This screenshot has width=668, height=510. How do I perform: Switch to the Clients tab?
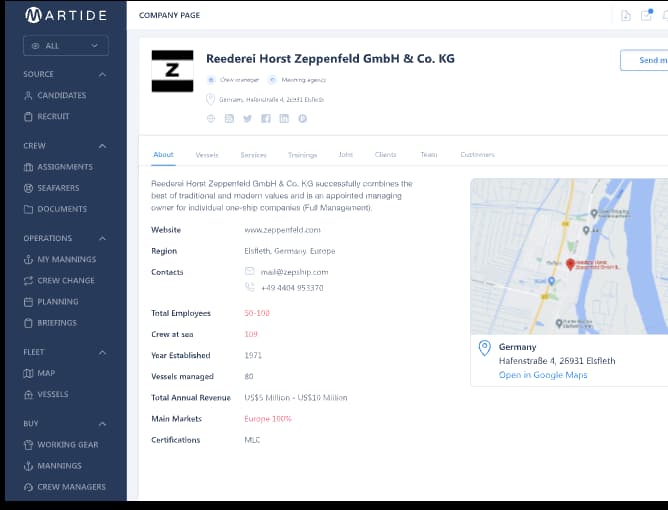pos(386,155)
